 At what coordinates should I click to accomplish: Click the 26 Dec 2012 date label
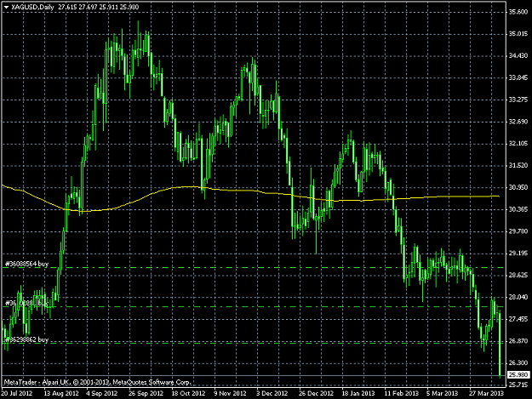point(316,393)
